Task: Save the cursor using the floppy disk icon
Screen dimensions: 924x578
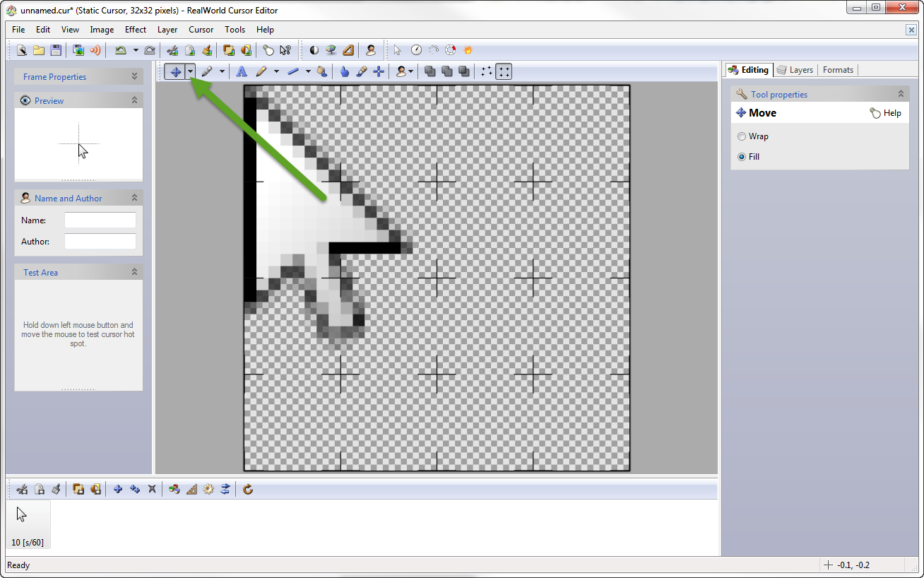Action: (56, 50)
